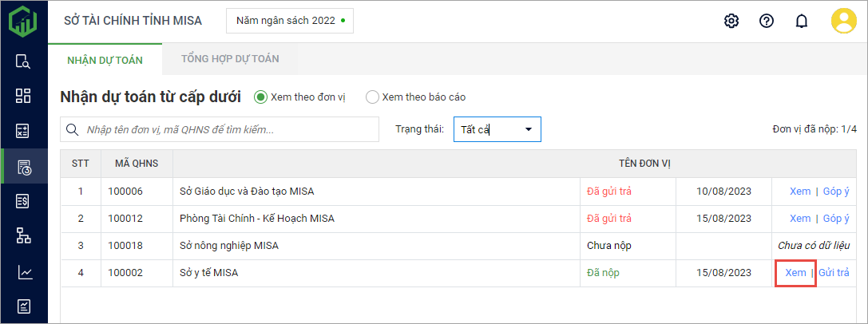Screen dimensions: 868x324
Task: Expand the 'Trạng thái' status dropdown
Action: (497, 129)
